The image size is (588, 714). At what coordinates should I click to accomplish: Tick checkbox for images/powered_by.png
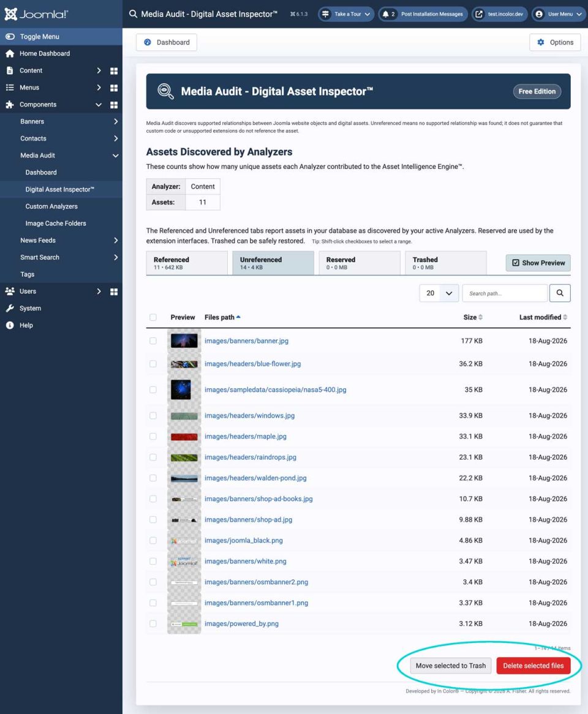point(153,624)
